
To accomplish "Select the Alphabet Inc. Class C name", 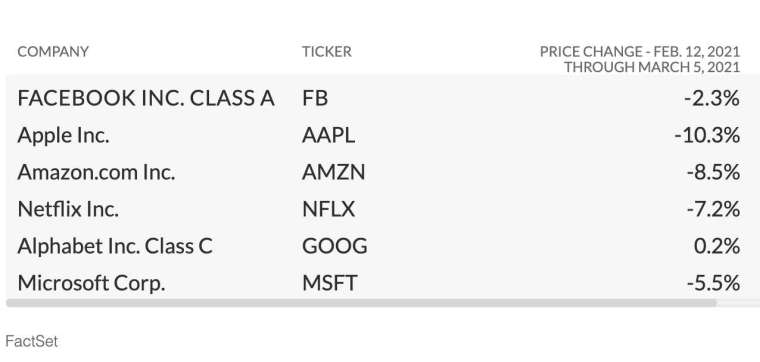I will click(115, 246).
